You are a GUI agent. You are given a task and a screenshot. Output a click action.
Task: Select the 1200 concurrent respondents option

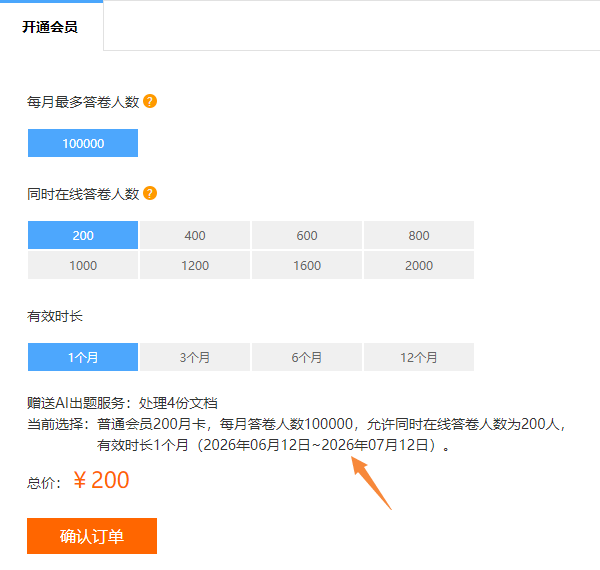pyautogui.click(x=195, y=265)
